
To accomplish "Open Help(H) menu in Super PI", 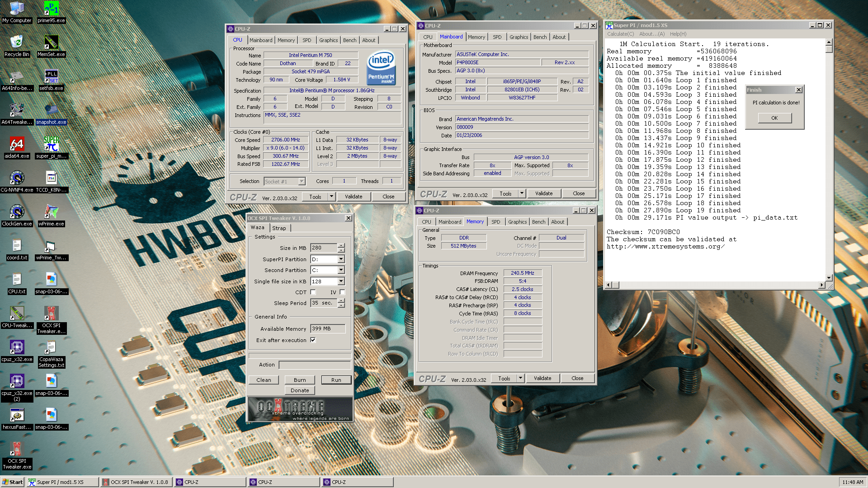I will point(678,34).
